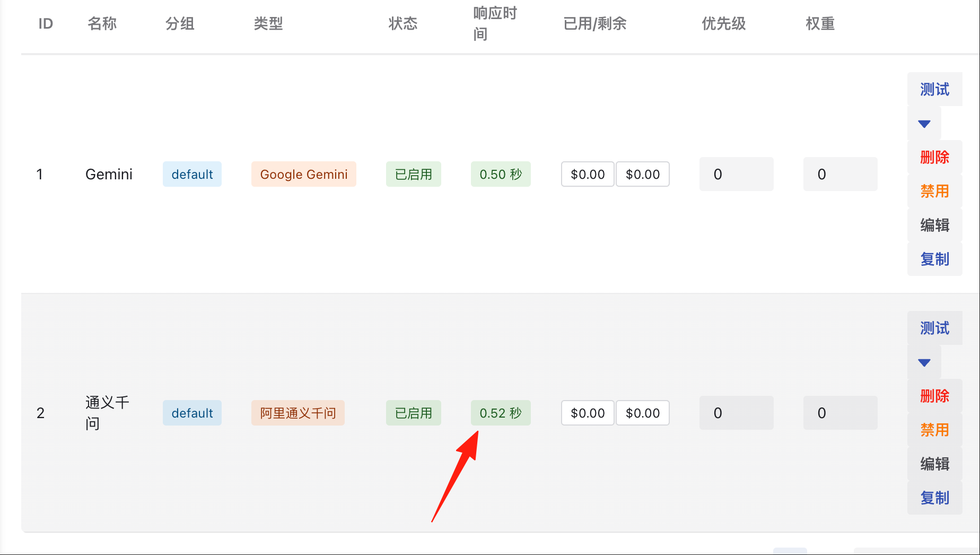Delete the Gemini channel with 删除
Screen dimensions: 980x555
[x=934, y=157]
